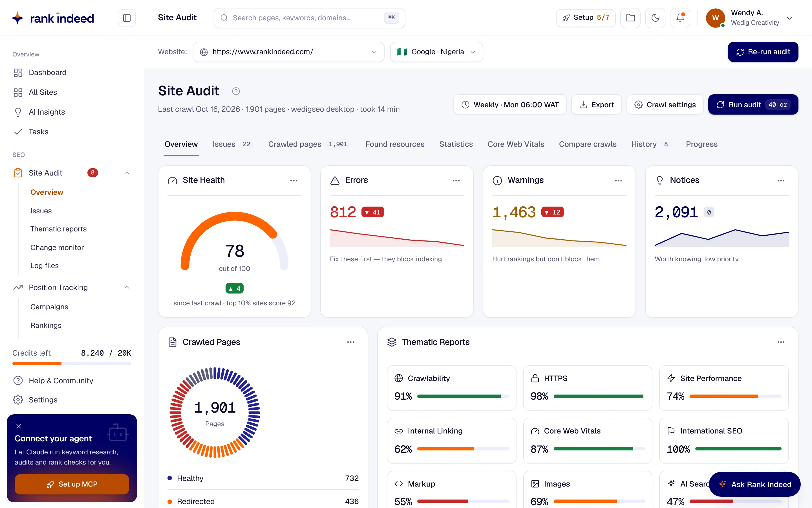Click Wendy A. user avatar
The width and height of the screenshot is (812, 508).
click(x=715, y=18)
